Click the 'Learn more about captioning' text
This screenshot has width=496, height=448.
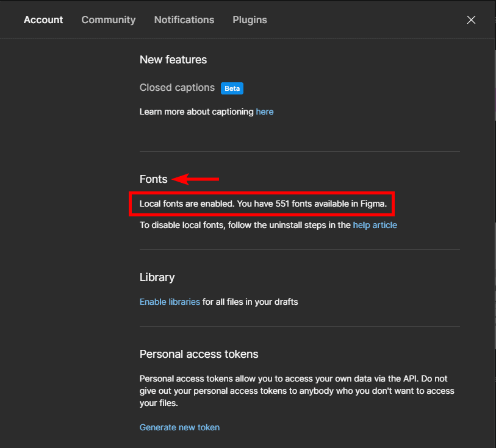click(x=196, y=112)
